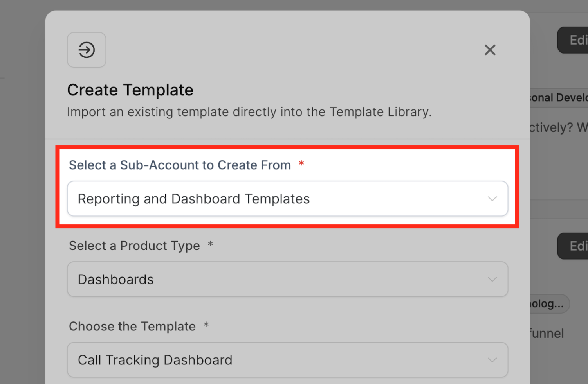Click the import arrow icon in dialog header
This screenshot has width=588, height=384.
pos(87,50)
